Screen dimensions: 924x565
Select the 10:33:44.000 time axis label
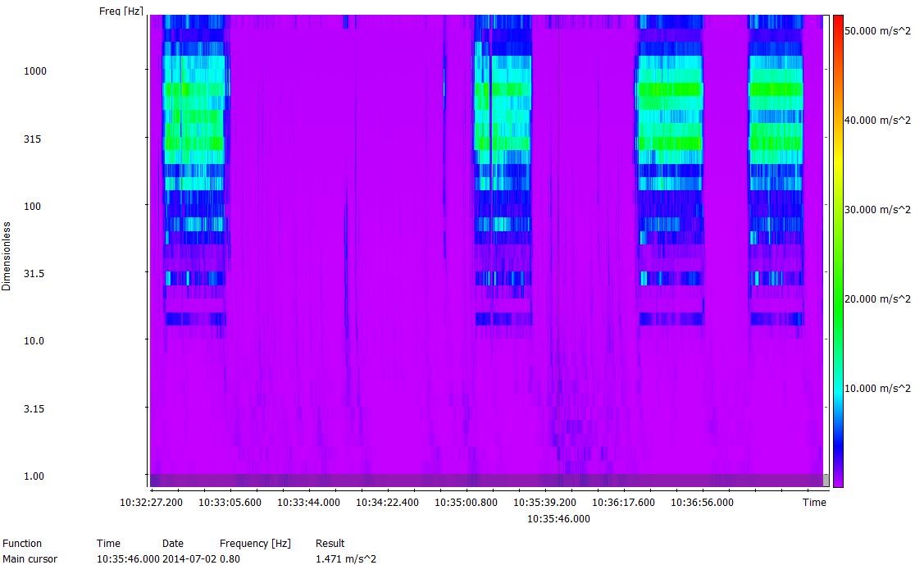coord(308,503)
